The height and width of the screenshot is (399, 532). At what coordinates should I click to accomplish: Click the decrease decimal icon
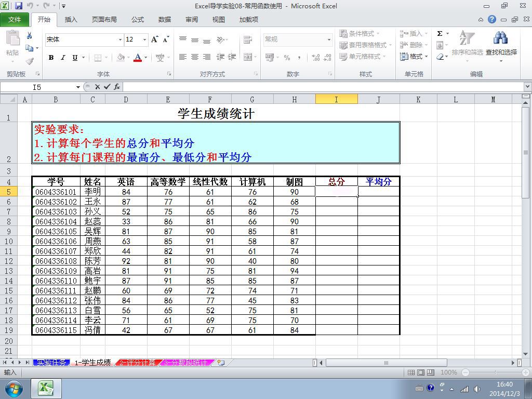(327, 57)
